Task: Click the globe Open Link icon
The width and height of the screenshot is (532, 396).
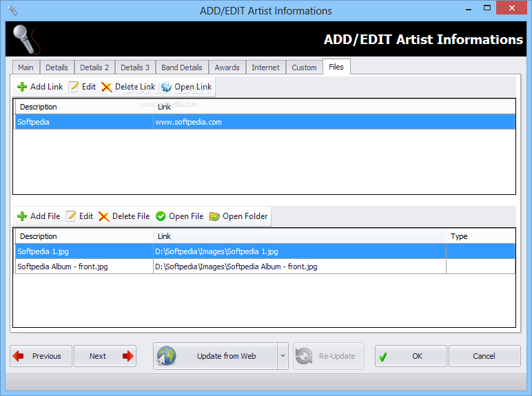Action: click(x=166, y=87)
